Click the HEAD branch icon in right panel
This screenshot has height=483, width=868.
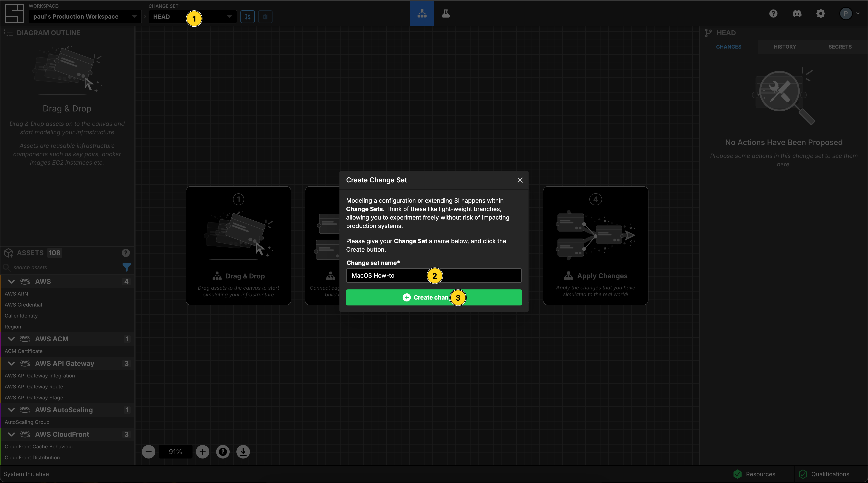pos(708,33)
